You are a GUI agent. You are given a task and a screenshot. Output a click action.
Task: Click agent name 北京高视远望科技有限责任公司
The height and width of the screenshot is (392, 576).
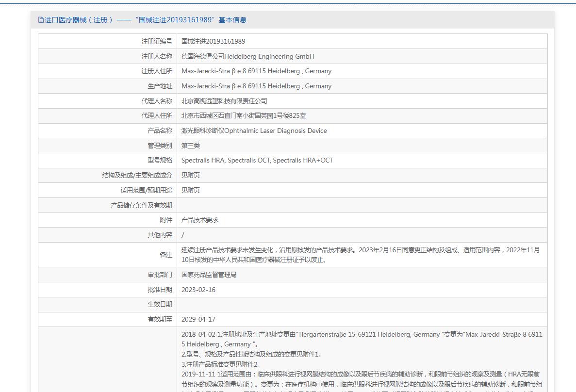[224, 101]
